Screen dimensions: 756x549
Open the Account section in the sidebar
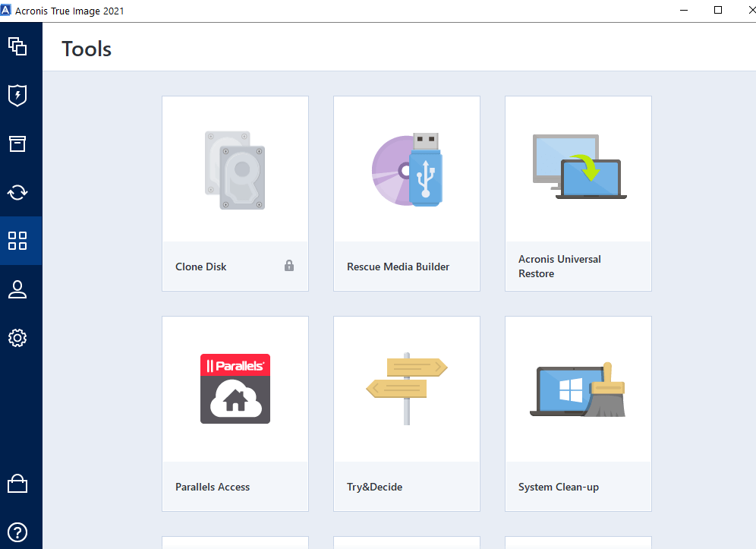coord(17,289)
